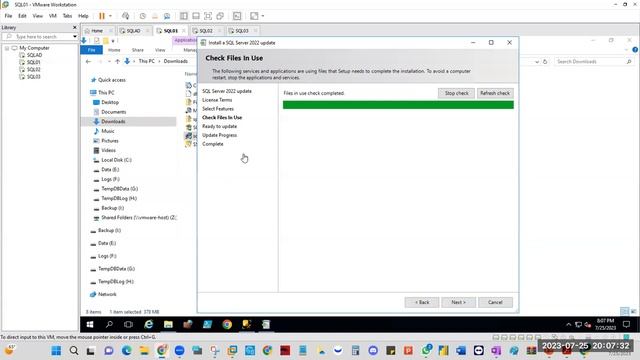Send Ctrl+Alt+Del to the virtual machine
This screenshot has width=640, height=360.
click(125, 16)
